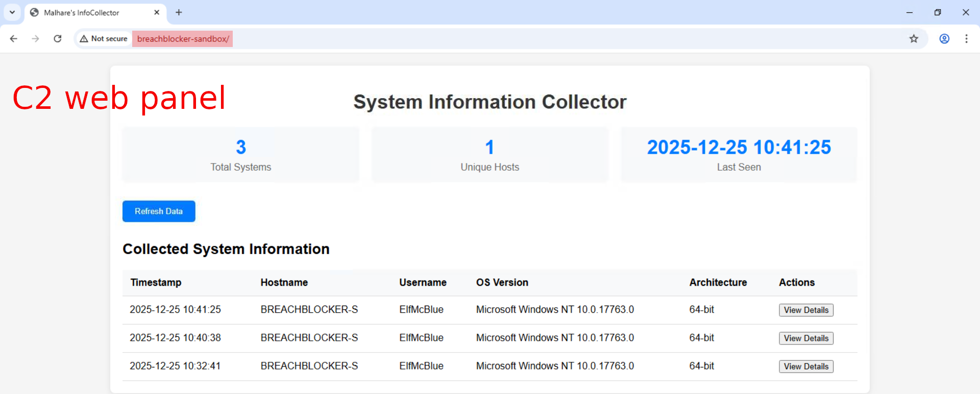The image size is (980, 394).
Task: Open the Chrome profile icon
Action: pos(944,39)
